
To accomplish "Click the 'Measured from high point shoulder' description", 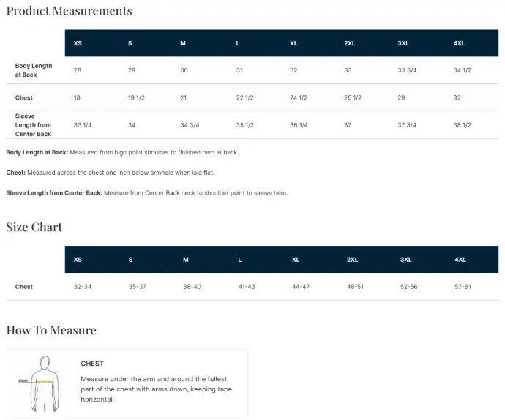I will tap(154, 152).
